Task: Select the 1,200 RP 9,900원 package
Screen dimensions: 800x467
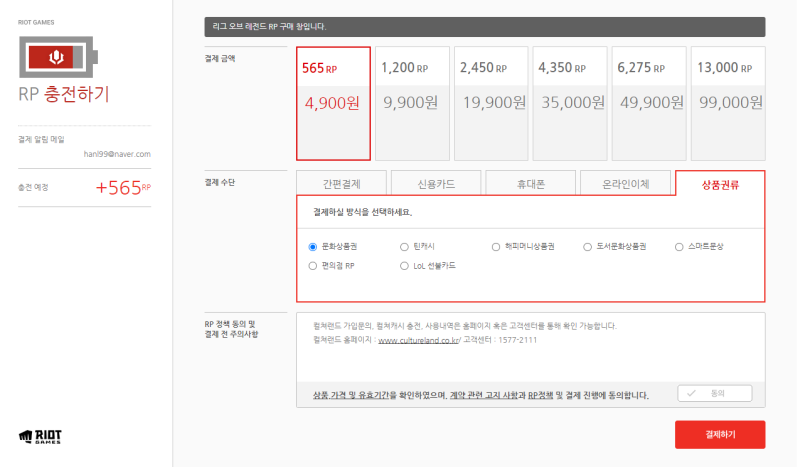Action: (412, 104)
